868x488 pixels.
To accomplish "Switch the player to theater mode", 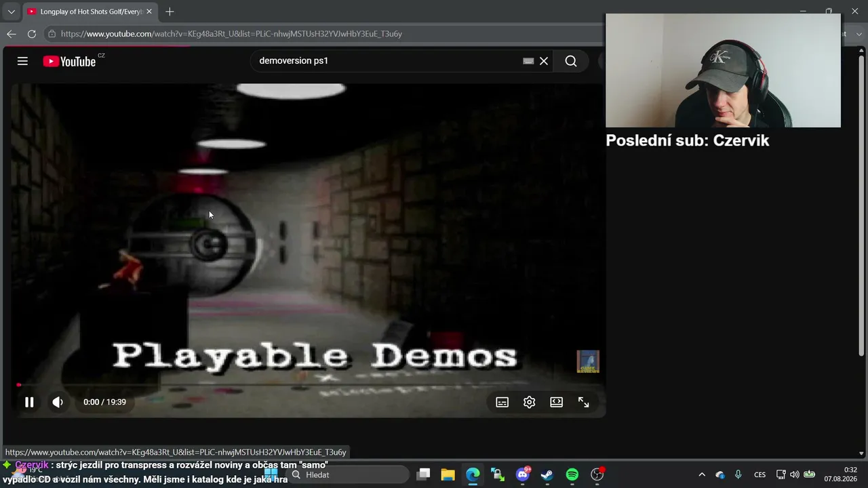I will pyautogui.click(x=556, y=402).
